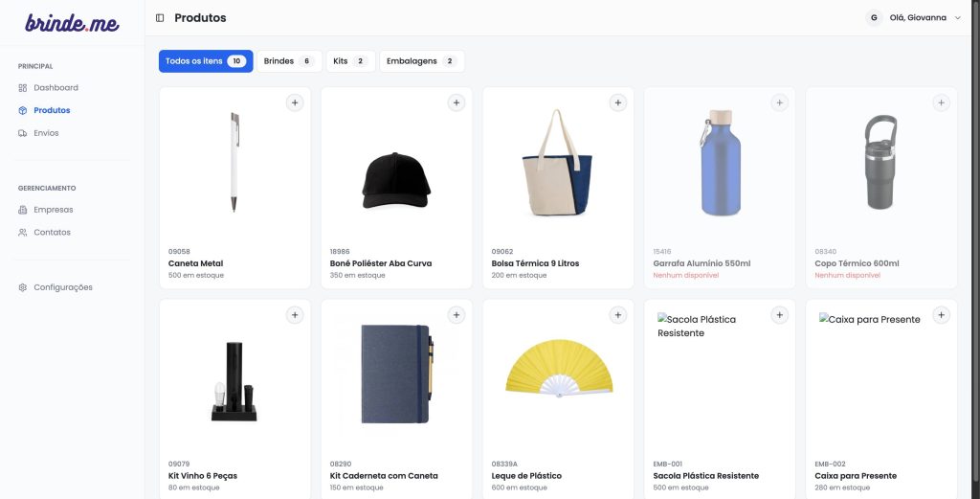Go to Envios in sidebar
Viewport: 980px width, 499px height.
coord(46,133)
